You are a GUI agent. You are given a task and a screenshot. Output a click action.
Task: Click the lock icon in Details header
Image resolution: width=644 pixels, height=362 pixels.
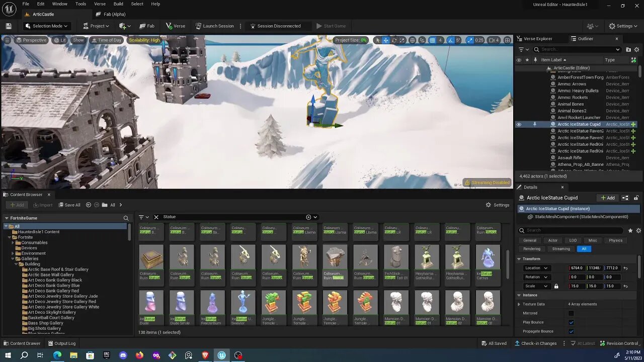(636, 198)
